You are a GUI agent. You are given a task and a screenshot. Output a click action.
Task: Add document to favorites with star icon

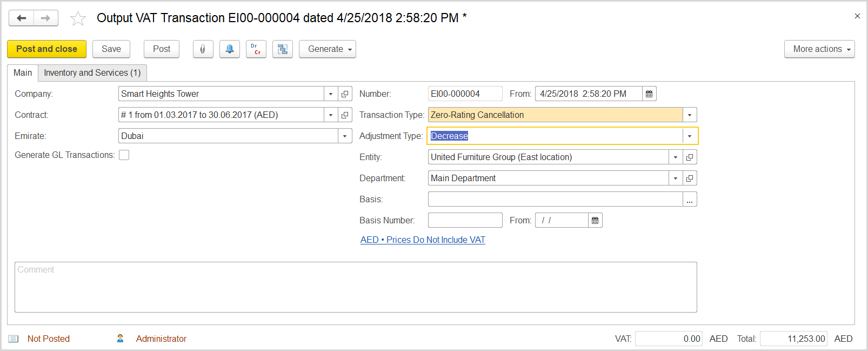(78, 18)
